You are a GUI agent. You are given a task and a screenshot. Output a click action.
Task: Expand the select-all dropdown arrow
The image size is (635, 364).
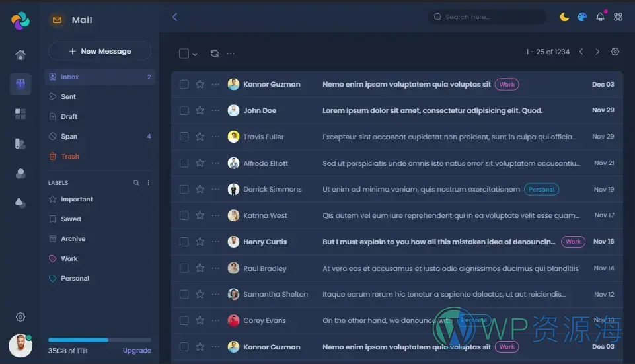point(195,54)
